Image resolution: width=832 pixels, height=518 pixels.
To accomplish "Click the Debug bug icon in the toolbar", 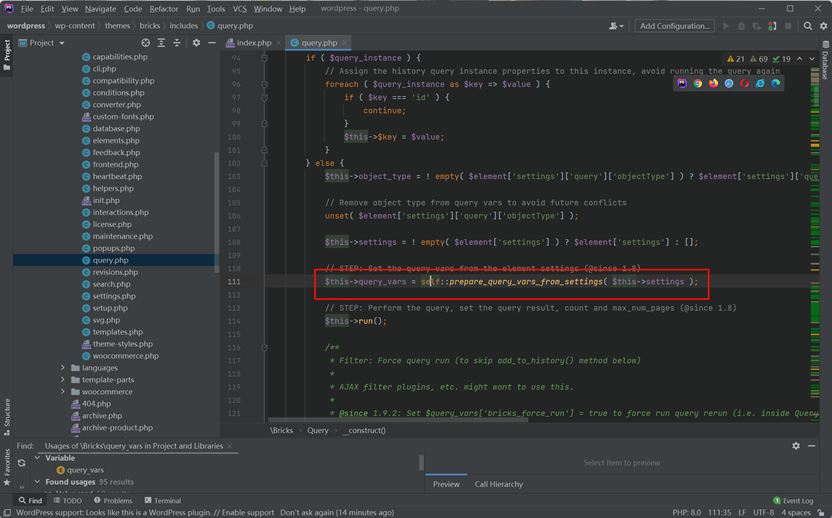I will point(741,26).
